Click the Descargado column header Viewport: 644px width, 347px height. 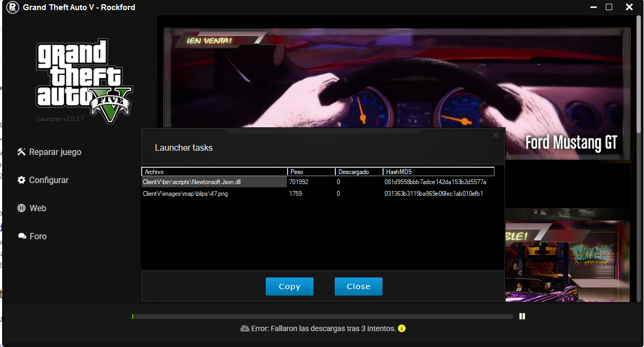pyautogui.click(x=359, y=172)
